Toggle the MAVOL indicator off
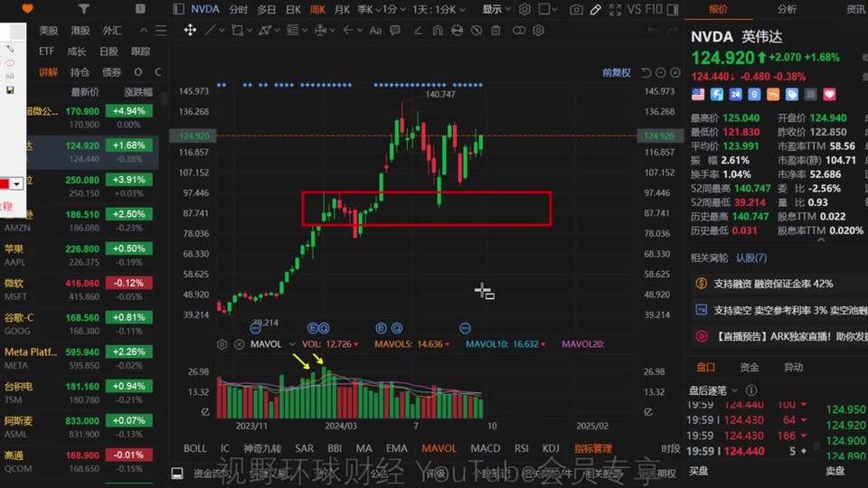 click(439, 448)
